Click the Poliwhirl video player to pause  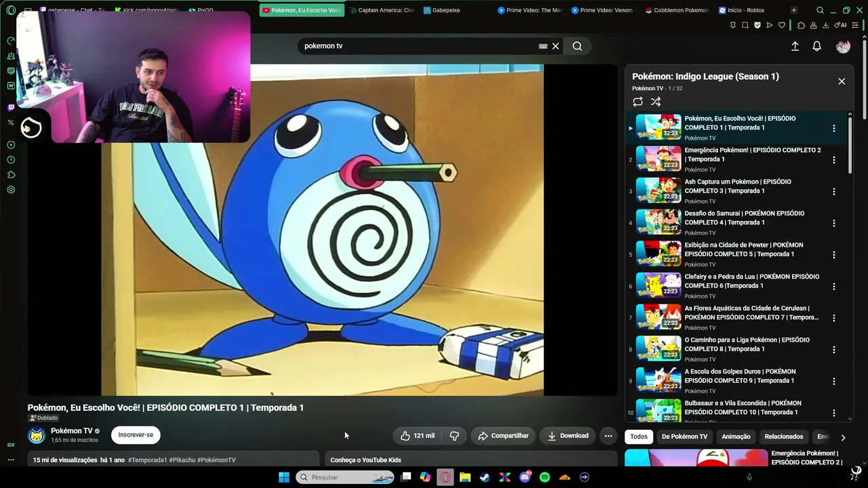click(x=322, y=230)
